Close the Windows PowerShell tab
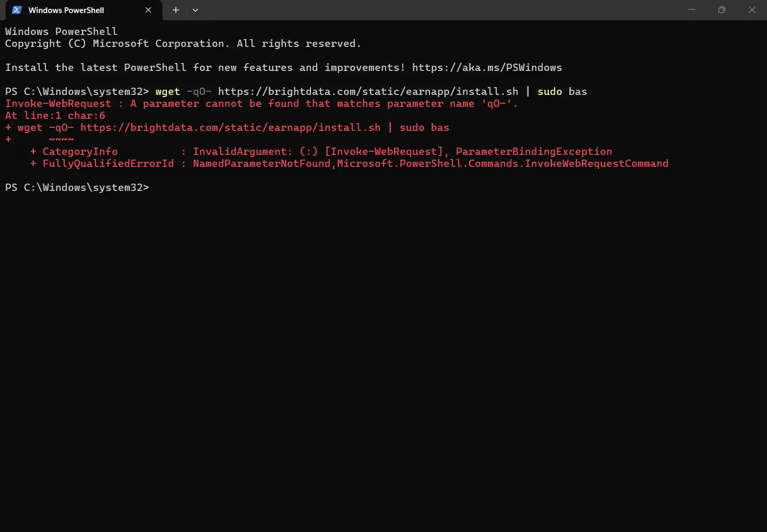This screenshot has width=767, height=532. (x=148, y=10)
